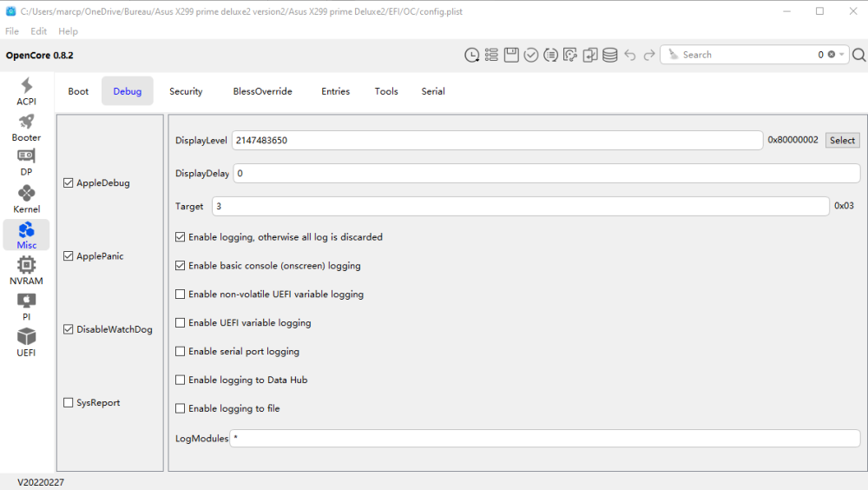Switch to the BlessOverride tab
This screenshot has height=490, width=868.
[x=262, y=91]
